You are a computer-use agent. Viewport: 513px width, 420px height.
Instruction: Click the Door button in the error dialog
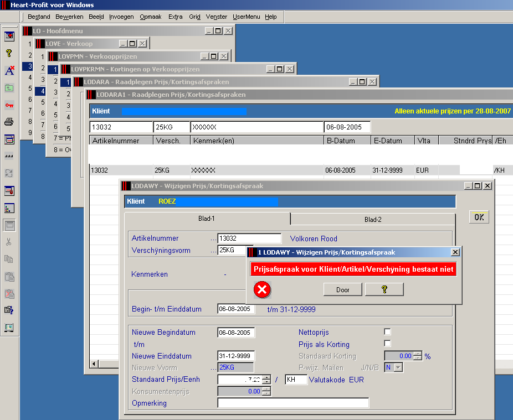click(342, 289)
